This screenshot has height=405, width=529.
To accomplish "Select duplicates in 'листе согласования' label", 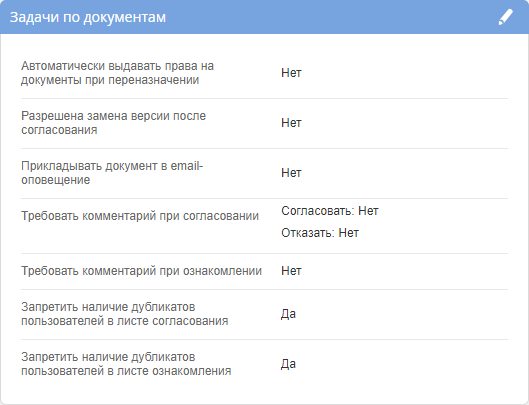I will click(124, 314).
